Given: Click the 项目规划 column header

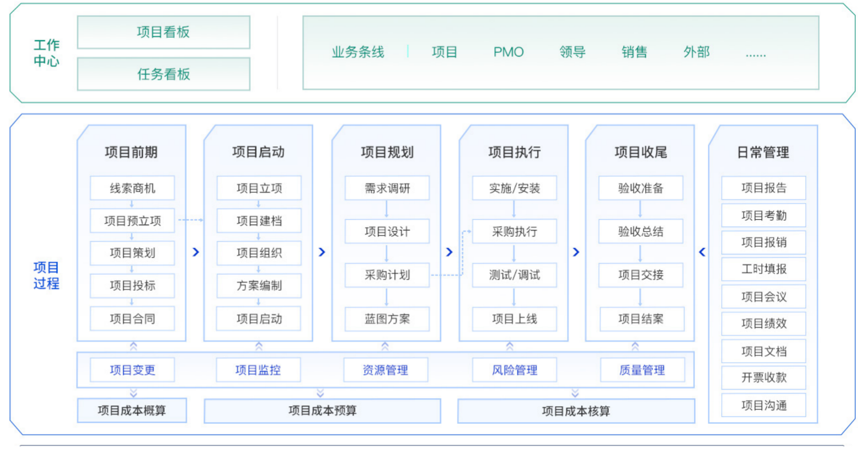Looking at the screenshot, I should point(387,152).
